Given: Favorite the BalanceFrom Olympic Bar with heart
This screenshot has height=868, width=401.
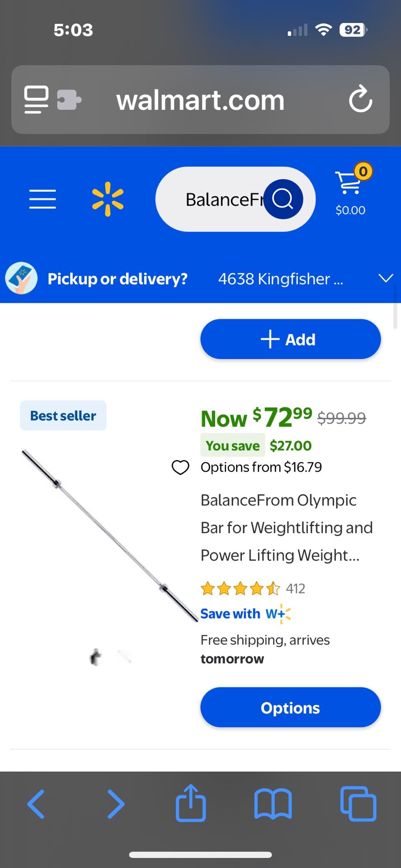Looking at the screenshot, I should [180, 467].
